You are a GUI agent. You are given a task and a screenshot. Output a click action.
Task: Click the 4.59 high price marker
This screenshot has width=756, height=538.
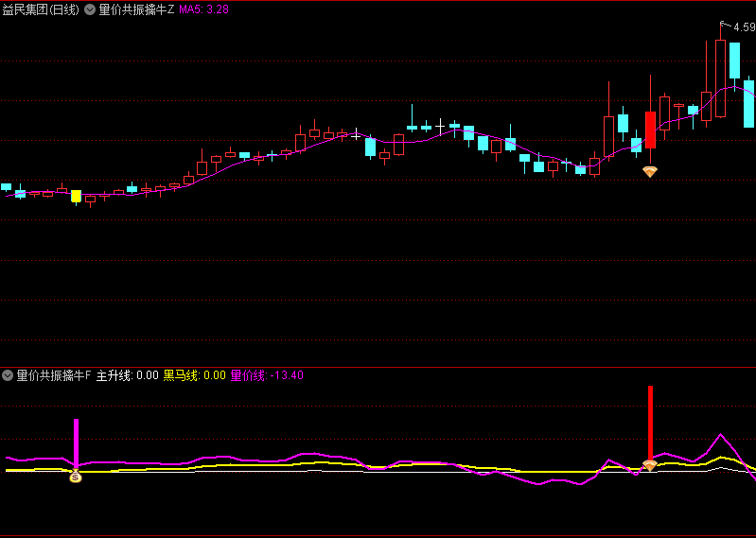(743, 27)
